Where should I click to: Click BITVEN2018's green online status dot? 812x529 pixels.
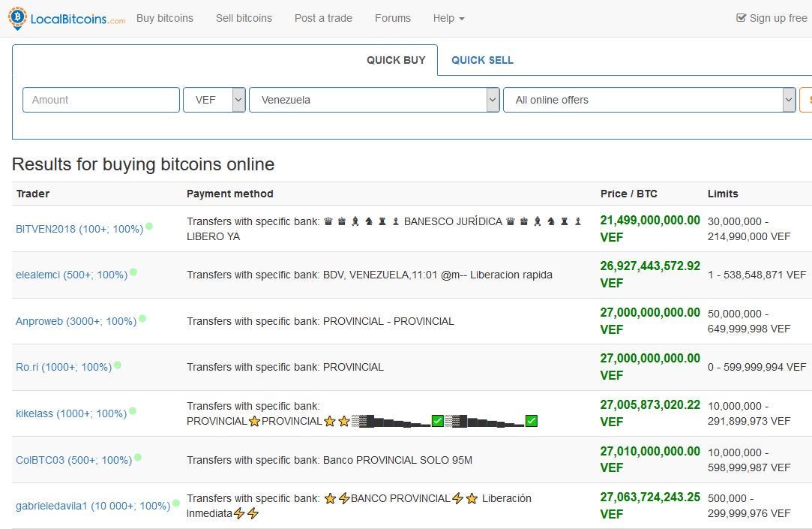149,226
